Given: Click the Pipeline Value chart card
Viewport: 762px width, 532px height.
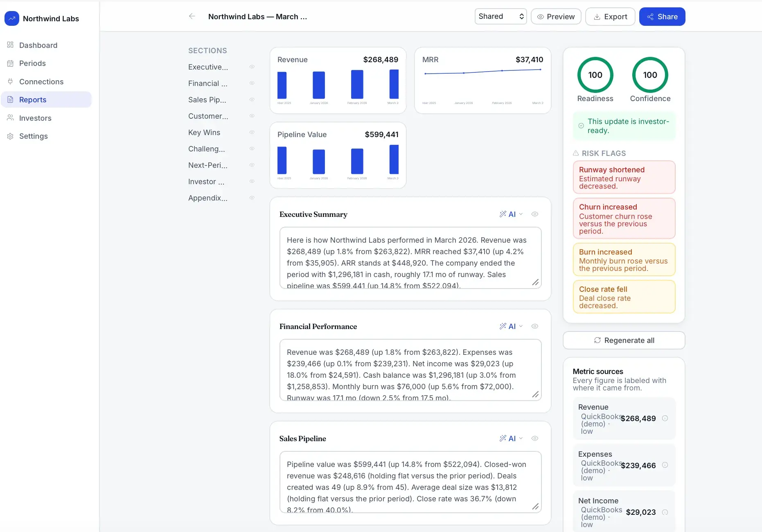Looking at the screenshot, I should point(338,156).
